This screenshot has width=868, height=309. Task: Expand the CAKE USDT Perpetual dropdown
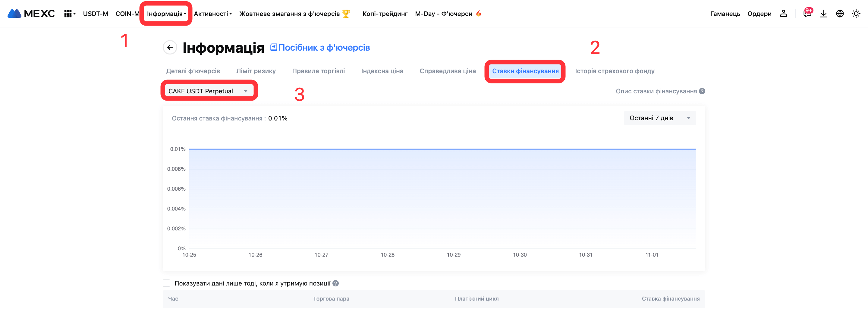209,91
